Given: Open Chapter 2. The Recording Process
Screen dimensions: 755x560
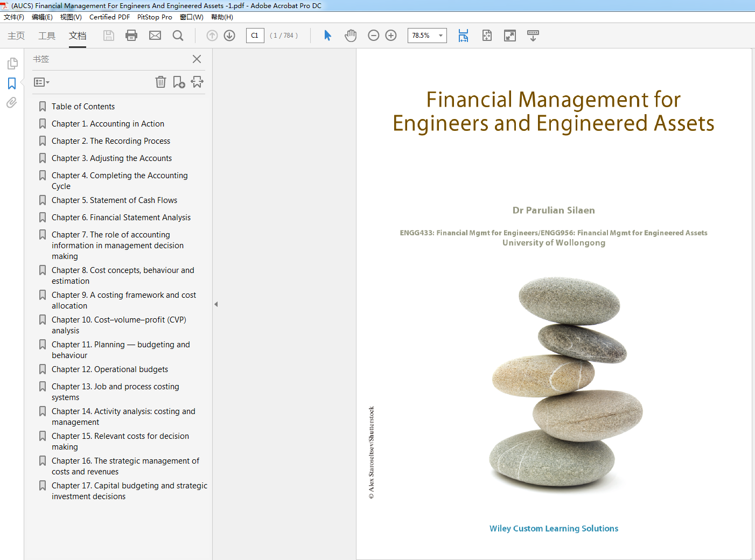Looking at the screenshot, I should [x=111, y=141].
